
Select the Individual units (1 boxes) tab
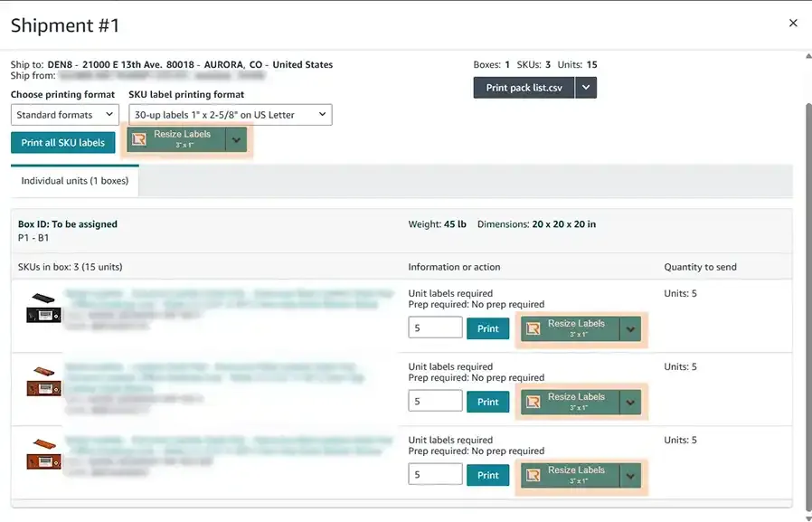tap(74, 181)
